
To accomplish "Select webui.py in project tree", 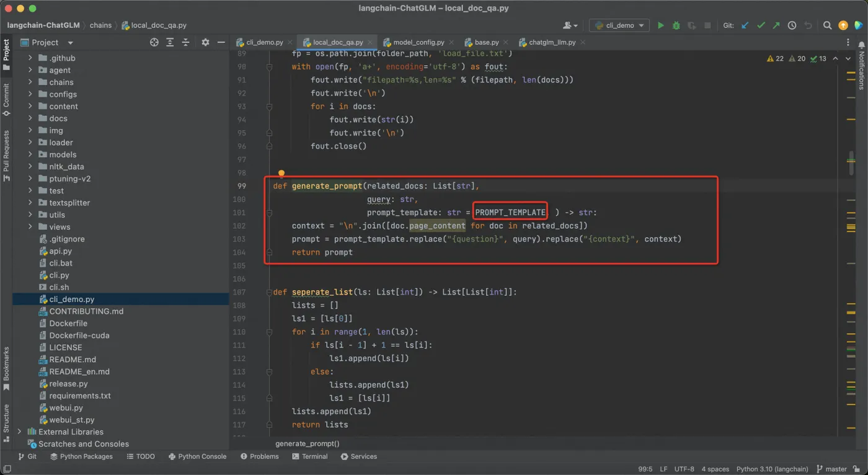I will 66,407.
